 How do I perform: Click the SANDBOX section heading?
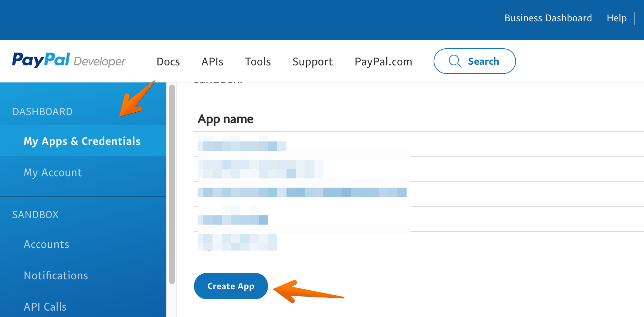35,215
